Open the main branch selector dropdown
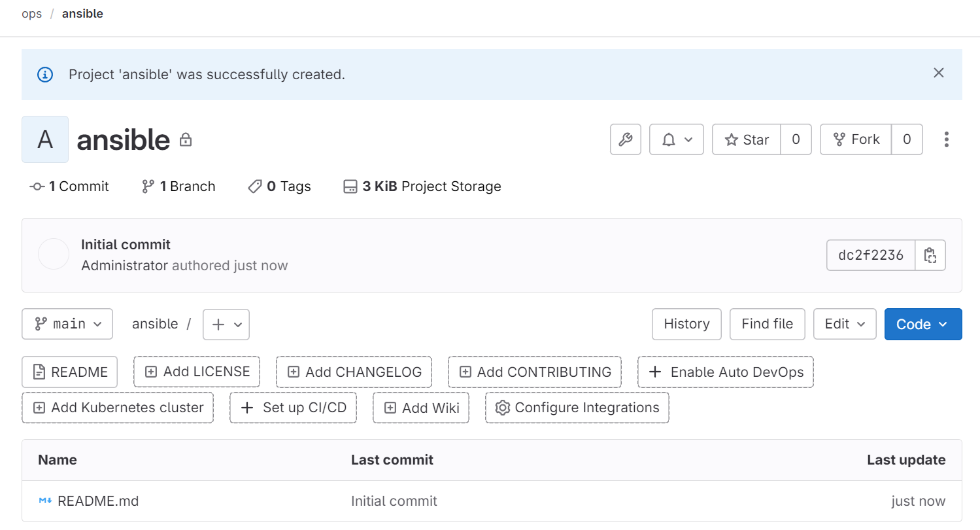 point(67,324)
